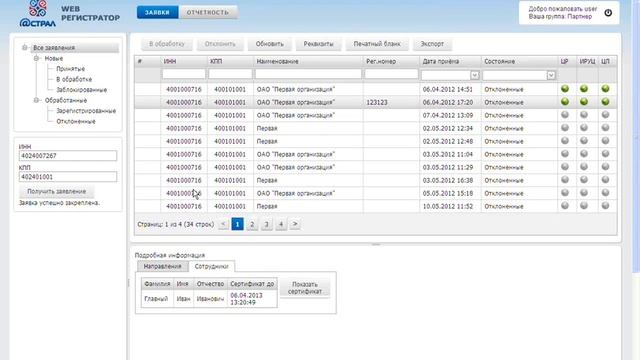Go to page 3 of the table
The height and width of the screenshot is (360, 640).
[x=267, y=224]
